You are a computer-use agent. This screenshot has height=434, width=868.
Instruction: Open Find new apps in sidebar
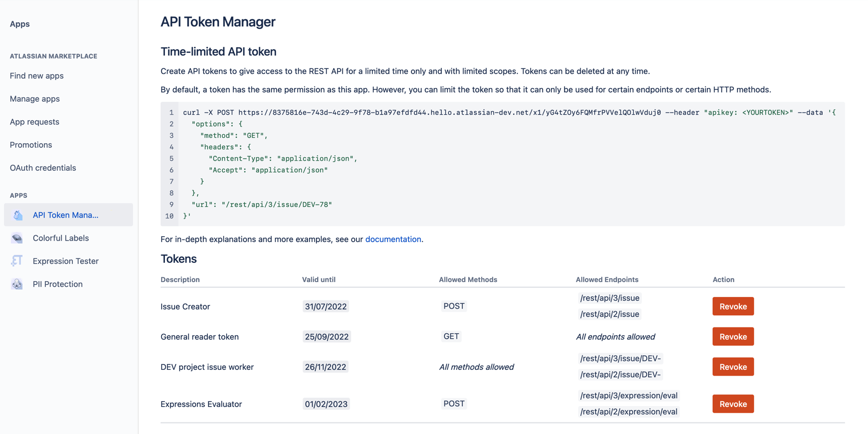point(37,76)
